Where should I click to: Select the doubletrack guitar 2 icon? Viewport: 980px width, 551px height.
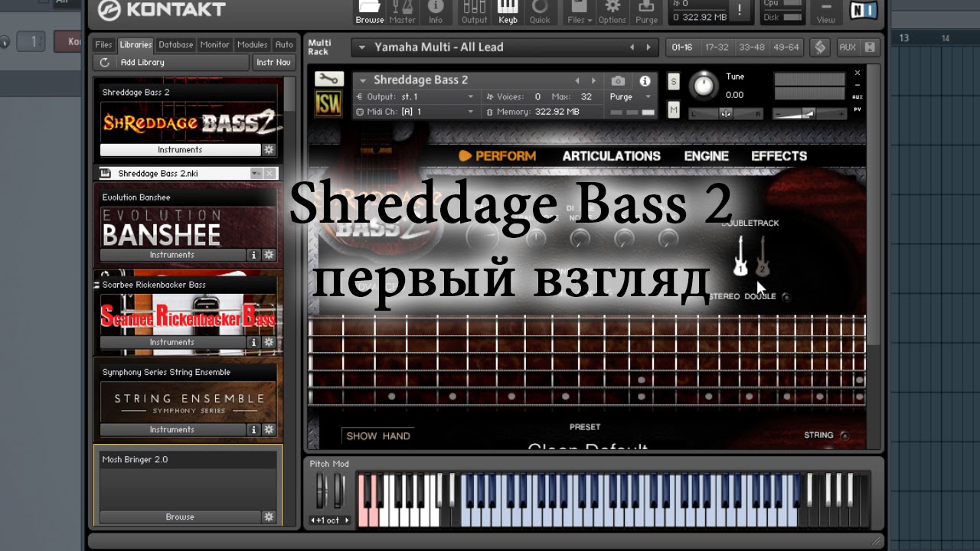[763, 256]
